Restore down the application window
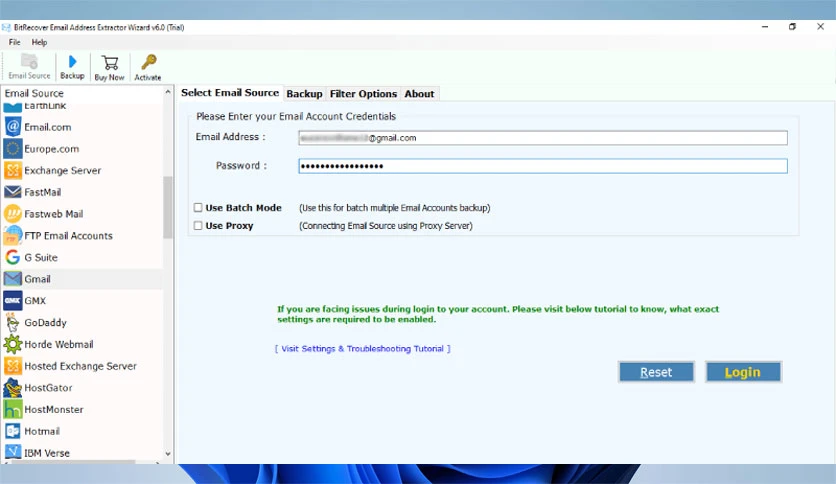The width and height of the screenshot is (836, 484). click(x=792, y=27)
